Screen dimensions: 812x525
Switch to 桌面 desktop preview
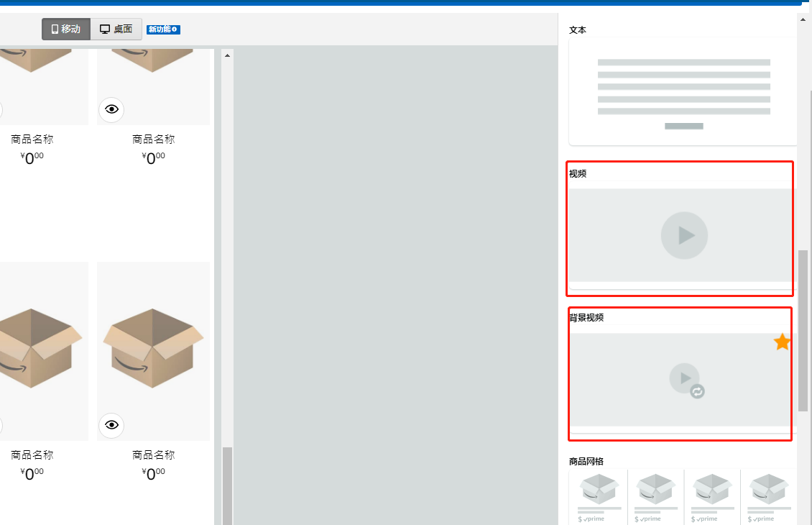(116, 29)
